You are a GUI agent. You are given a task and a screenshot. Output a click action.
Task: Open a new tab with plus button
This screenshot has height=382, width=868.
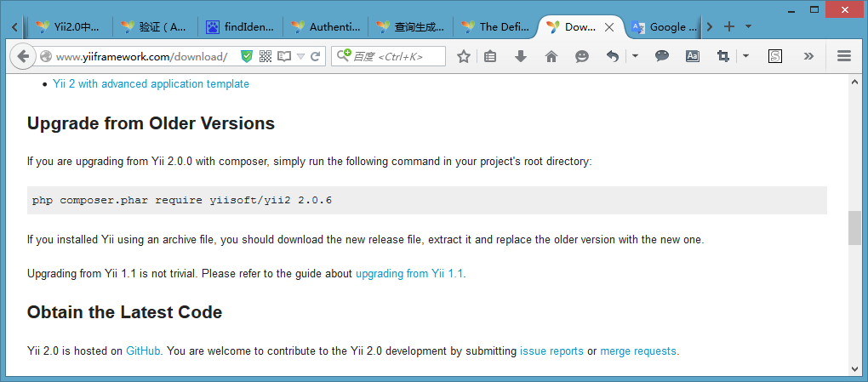click(729, 26)
